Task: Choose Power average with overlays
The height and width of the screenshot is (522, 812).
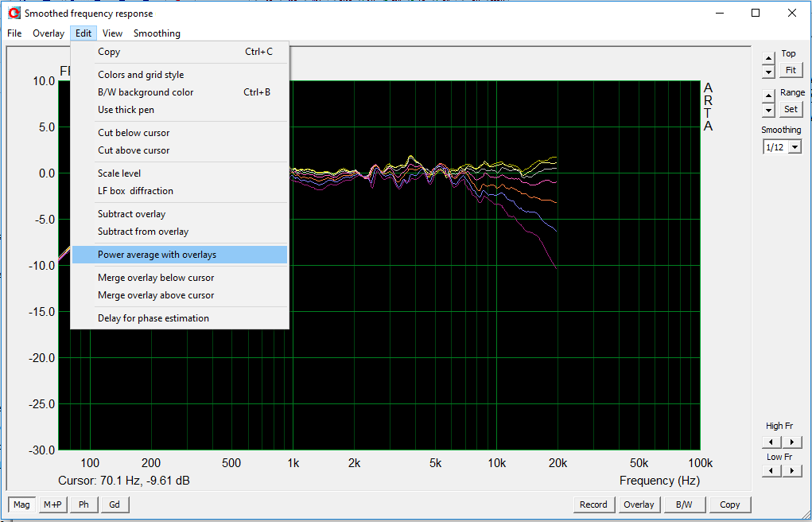Action: tap(180, 255)
